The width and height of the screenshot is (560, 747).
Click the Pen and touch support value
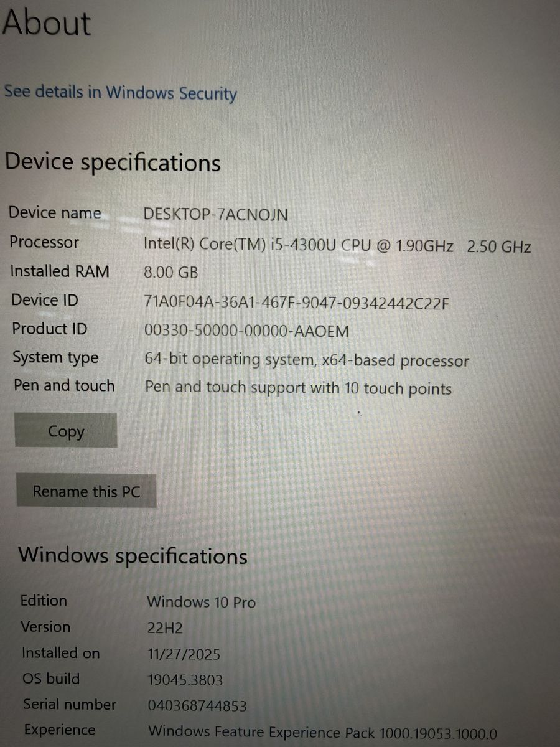tap(298, 388)
